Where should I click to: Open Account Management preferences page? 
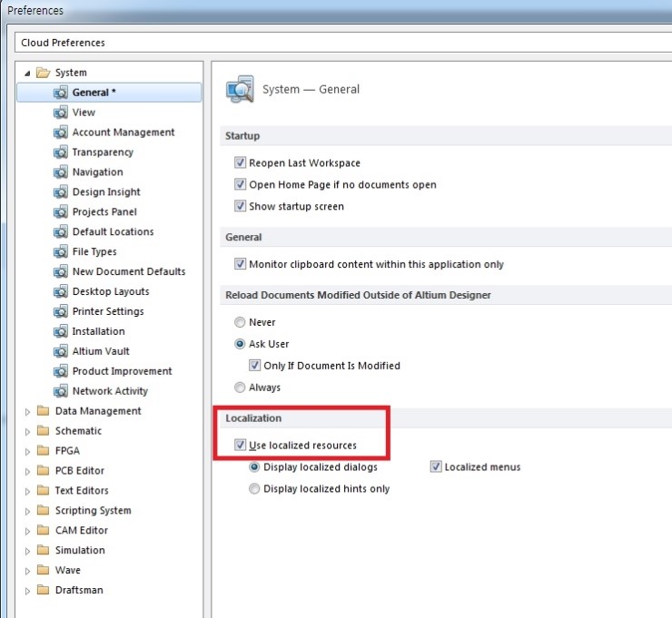124,132
